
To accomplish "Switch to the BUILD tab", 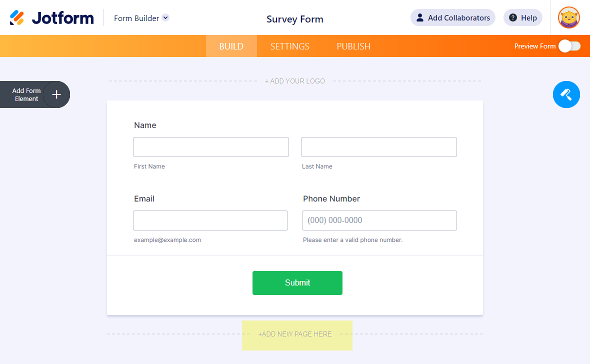I will point(231,46).
